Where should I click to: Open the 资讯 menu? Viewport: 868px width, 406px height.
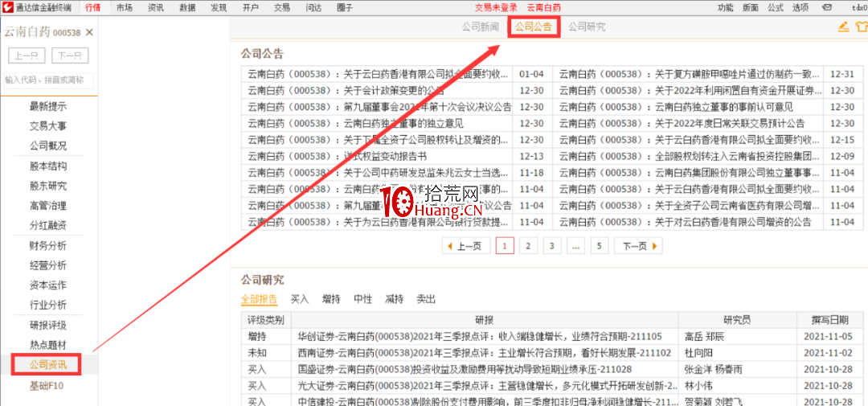[156, 8]
